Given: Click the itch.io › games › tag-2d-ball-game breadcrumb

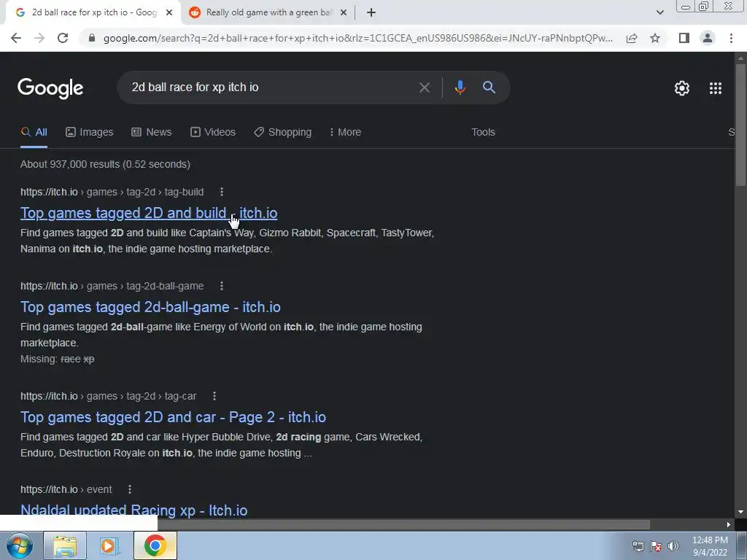Looking at the screenshot, I should point(112,286).
